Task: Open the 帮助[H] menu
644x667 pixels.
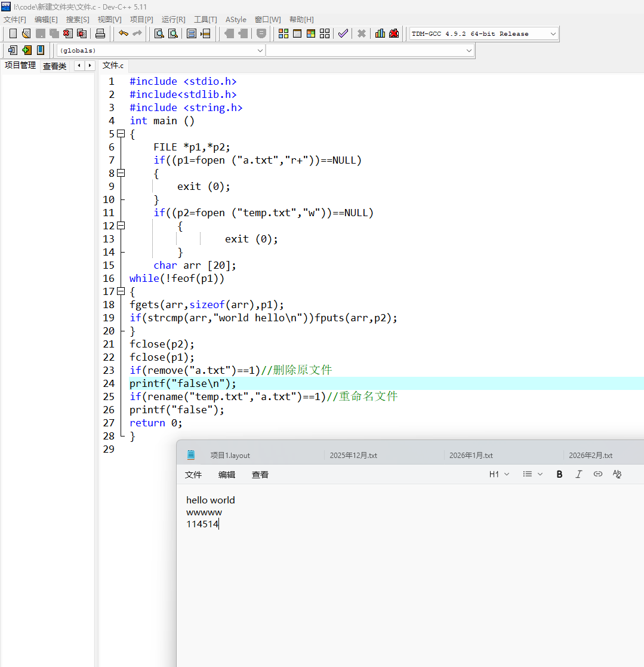Action: pyautogui.click(x=301, y=20)
